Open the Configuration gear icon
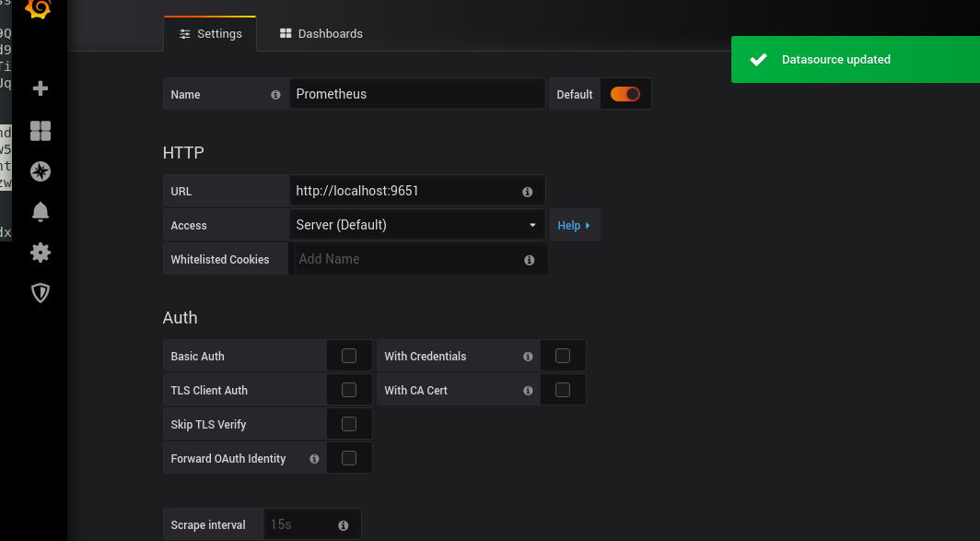The image size is (980, 541). (x=40, y=253)
